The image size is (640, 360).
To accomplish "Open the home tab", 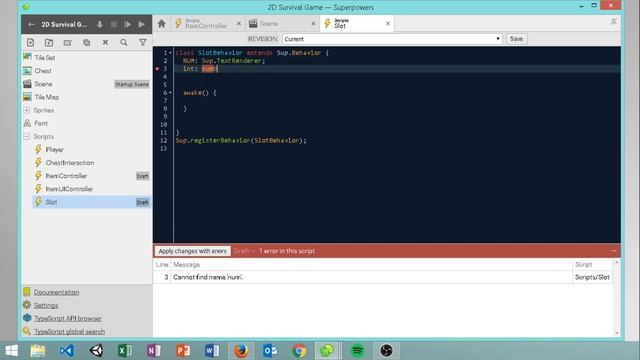I will [x=162, y=24].
